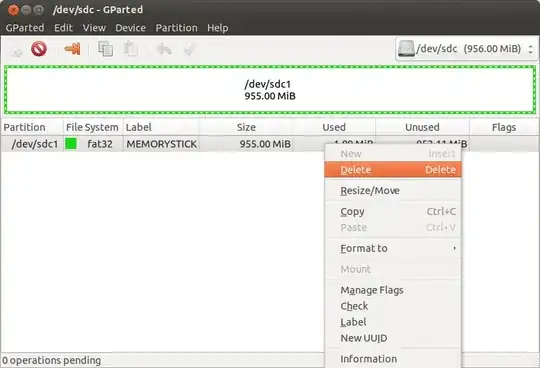Image resolution: width=540 pixels, height=368 pixels.
Task: Click the Apply all operations checkmark icon
Action: tap(189, 49)
